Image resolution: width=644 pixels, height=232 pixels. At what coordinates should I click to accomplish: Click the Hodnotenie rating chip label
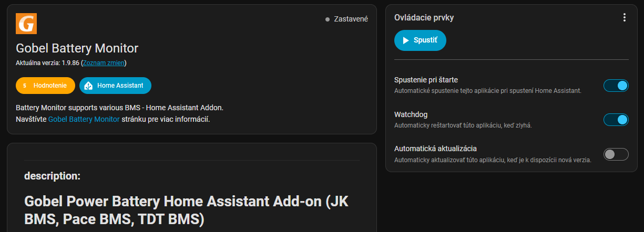[50, 85]
